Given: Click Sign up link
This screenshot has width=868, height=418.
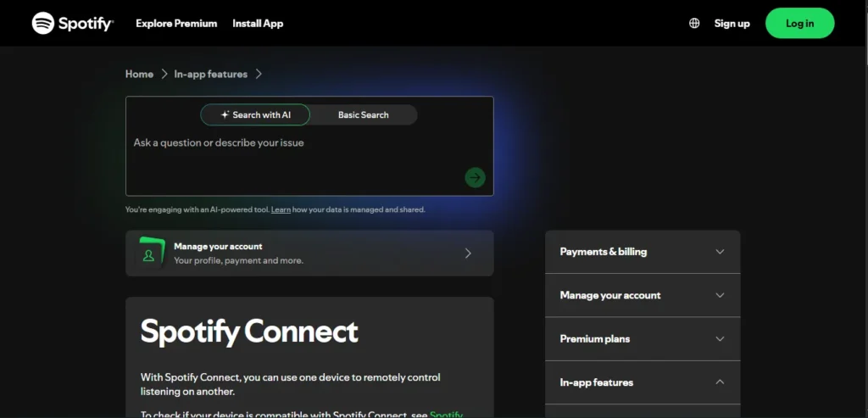Looking at the screenshot, I should pyautogui.click(x=732, y=23).
